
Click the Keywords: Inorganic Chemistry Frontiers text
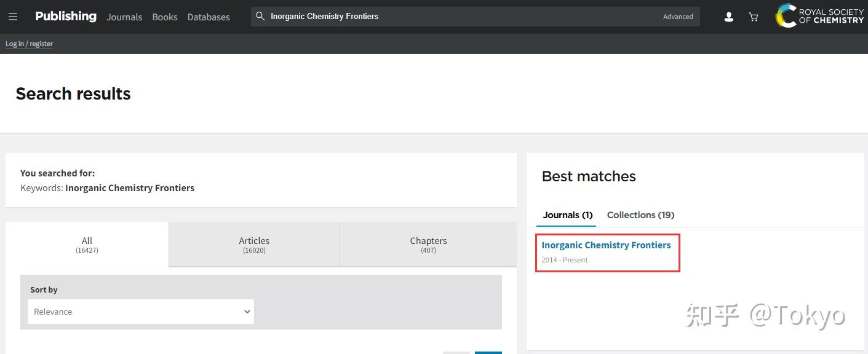coord(107,188)
